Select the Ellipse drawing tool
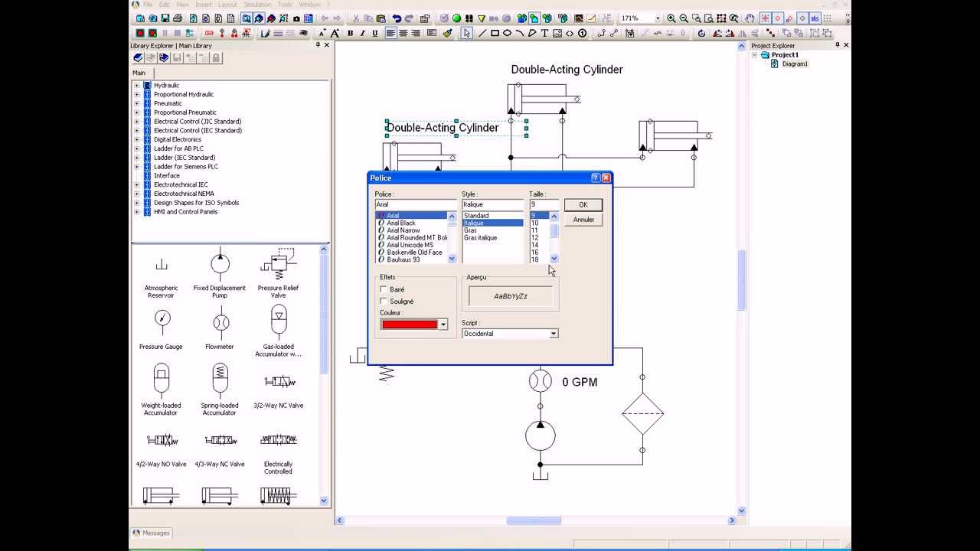980x551 pixels. click(x=507, y=34)
